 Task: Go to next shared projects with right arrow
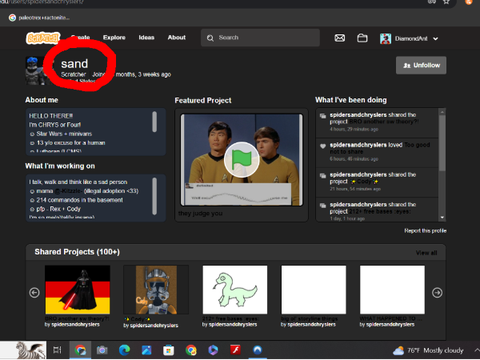tap(437, 293)
